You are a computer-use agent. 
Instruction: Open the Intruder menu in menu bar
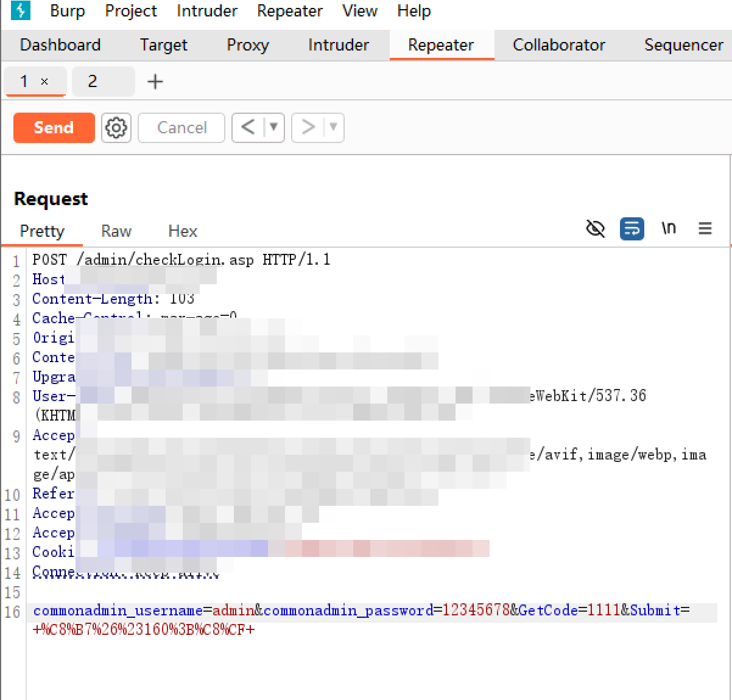click(x=206, y=11)
